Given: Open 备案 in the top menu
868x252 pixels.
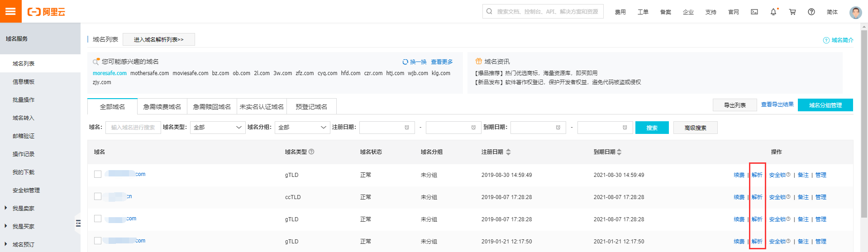Looking at the screenshot, I should [x=666, y=12].
